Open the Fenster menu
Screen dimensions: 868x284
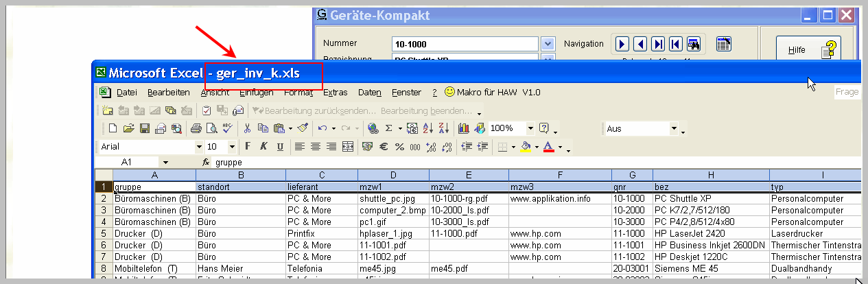click(406, 92)
